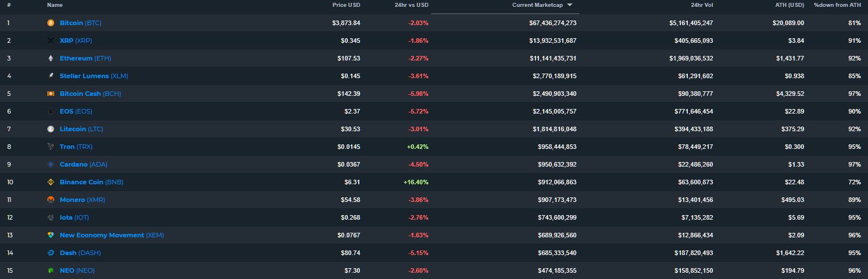868x279 pixels.
Task: Select Litecoin ATH $375.29
Action: point(792,129)
